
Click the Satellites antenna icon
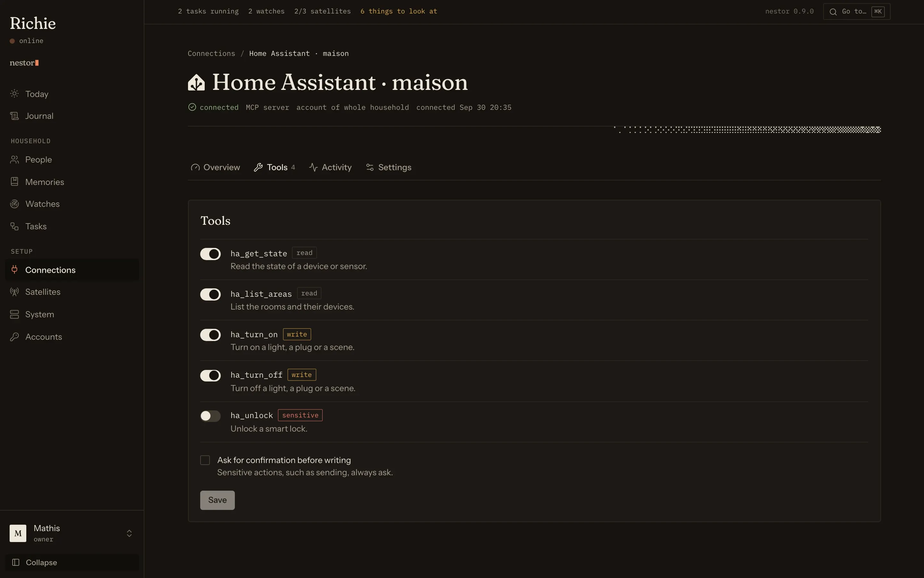pyautogui.click(x=14, y=292)
